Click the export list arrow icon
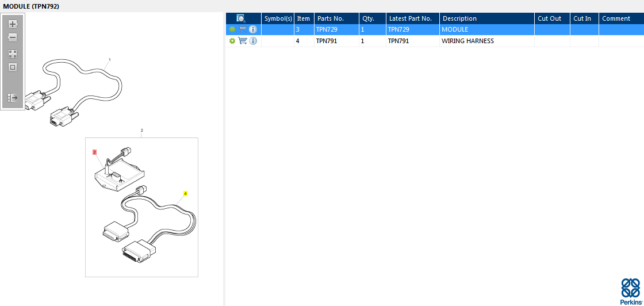The width and height of the screenshot is (644, 306). click(x=13, y=98)
